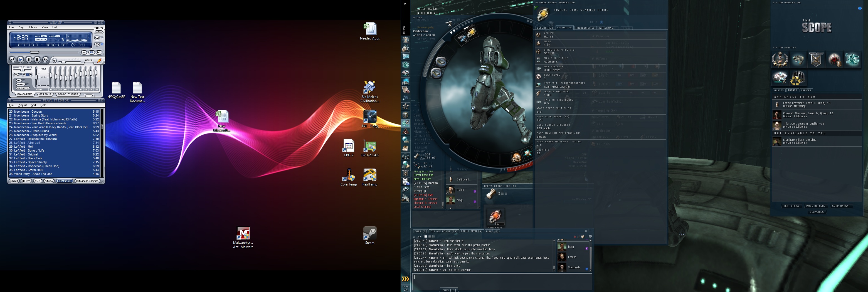Open the Winamp Options menu
This screenshot has height=292, width=868.
coord(32,27)
